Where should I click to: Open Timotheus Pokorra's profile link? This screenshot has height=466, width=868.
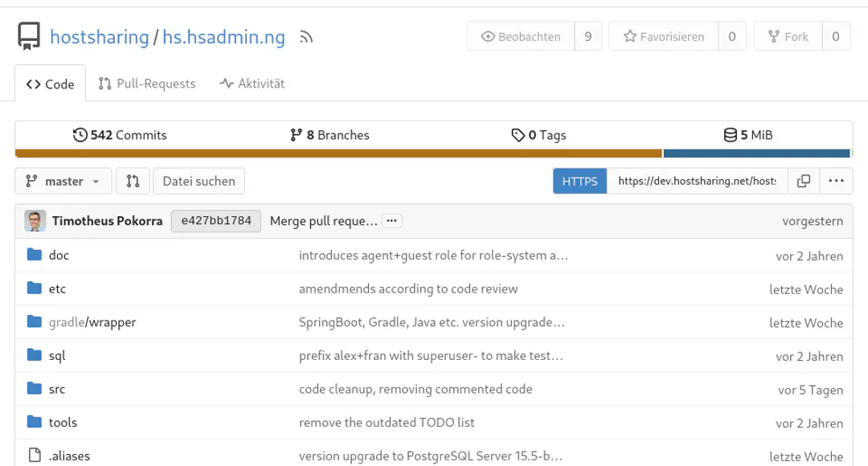pos(108,221)
